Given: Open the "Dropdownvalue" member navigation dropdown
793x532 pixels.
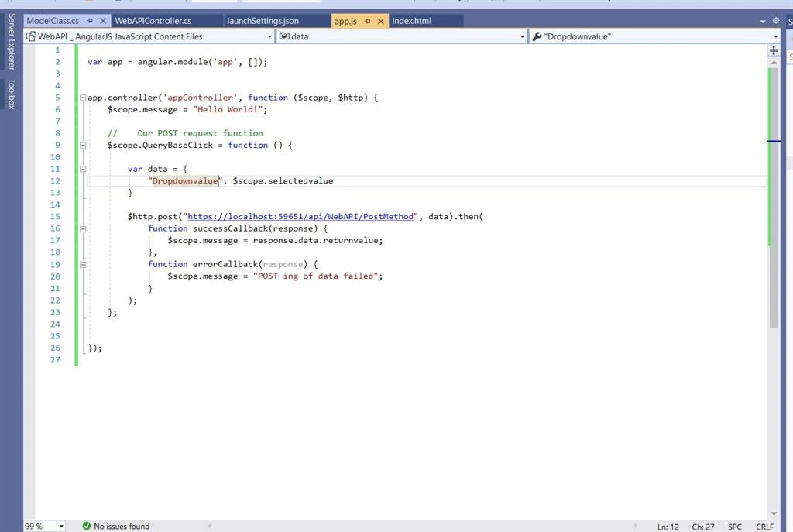Looking at the screenshot, I should point(655,36).
